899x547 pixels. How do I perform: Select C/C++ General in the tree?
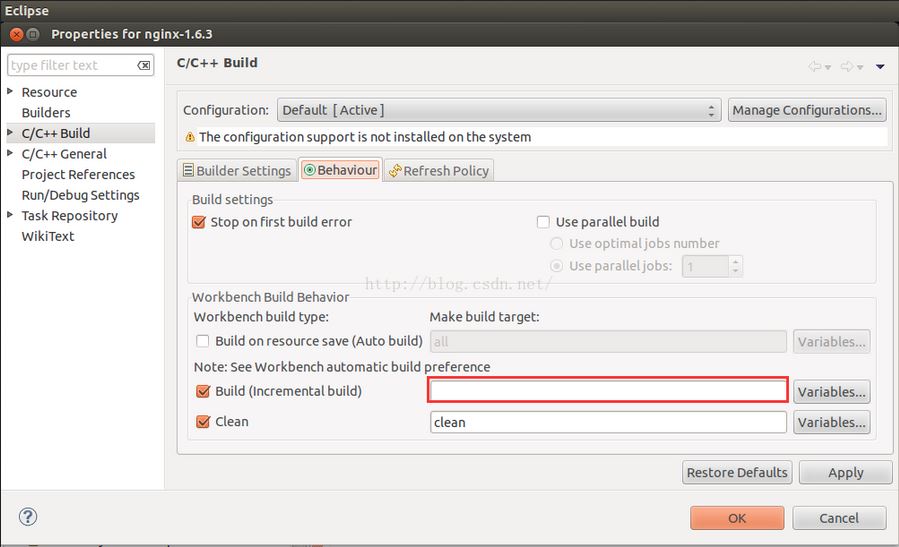point(64,154)
